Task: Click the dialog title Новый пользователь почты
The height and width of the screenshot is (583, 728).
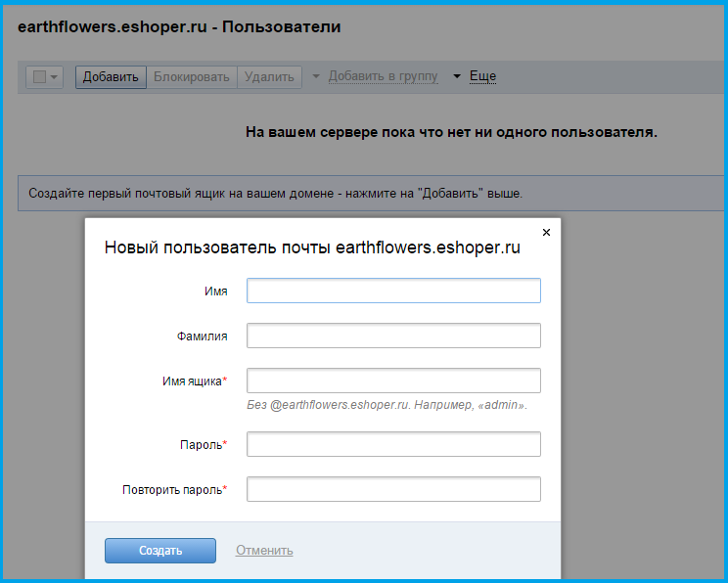Action: (312, 247)
